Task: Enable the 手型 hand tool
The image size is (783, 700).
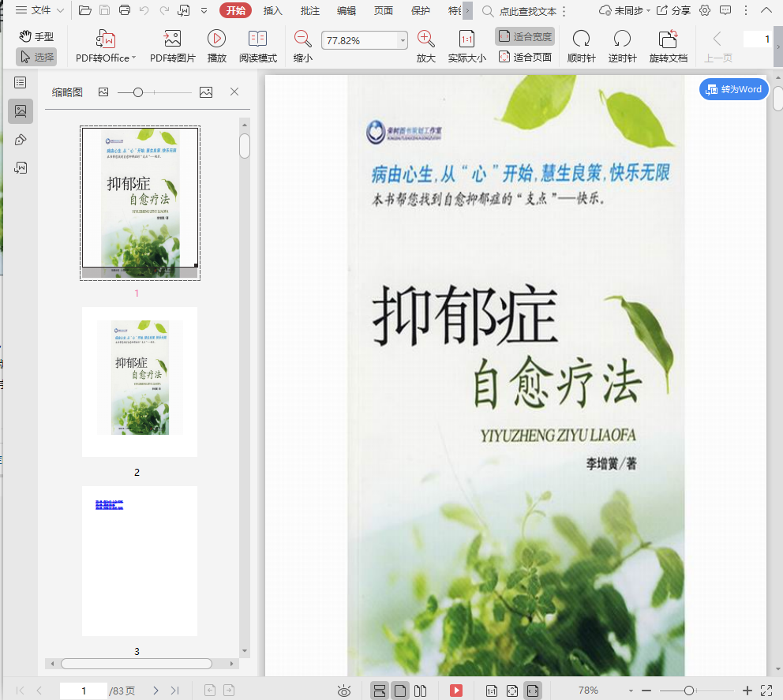Action: point(36,36)
